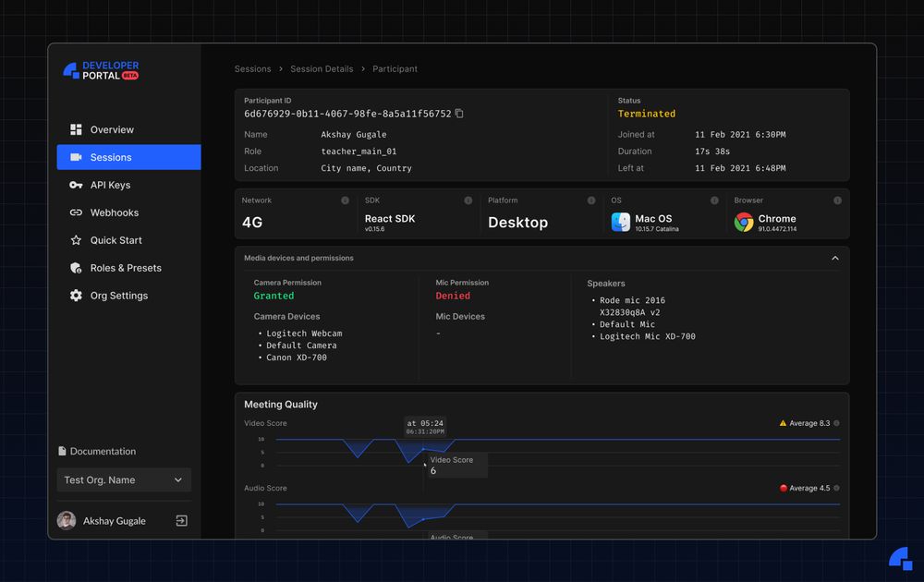Viewport: 924px width, 582px height.
Task: Open the Session Details breadcrumb
Action: tap(320, 68)
